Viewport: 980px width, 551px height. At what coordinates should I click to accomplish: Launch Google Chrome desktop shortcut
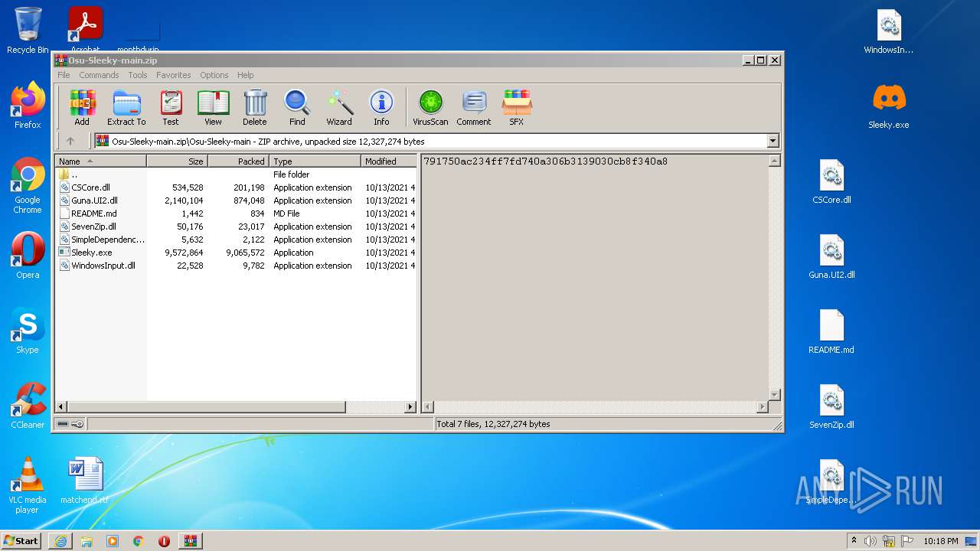[x=28, y=186]
